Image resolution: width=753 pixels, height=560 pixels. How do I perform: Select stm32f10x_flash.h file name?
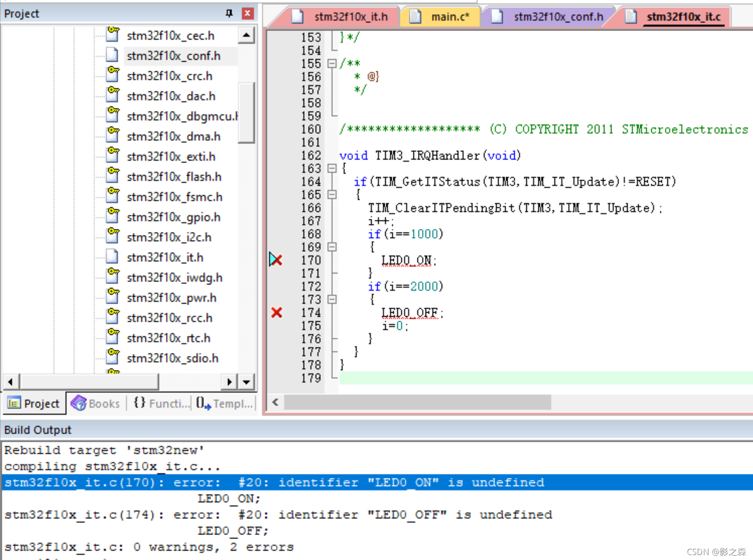point(174,177)
